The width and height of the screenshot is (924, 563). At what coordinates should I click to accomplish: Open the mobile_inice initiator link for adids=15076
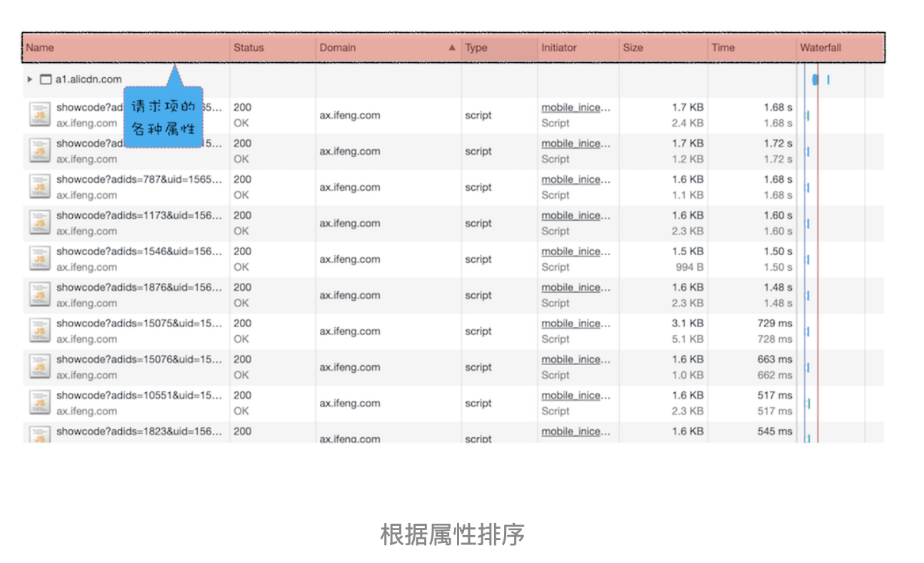576,359
